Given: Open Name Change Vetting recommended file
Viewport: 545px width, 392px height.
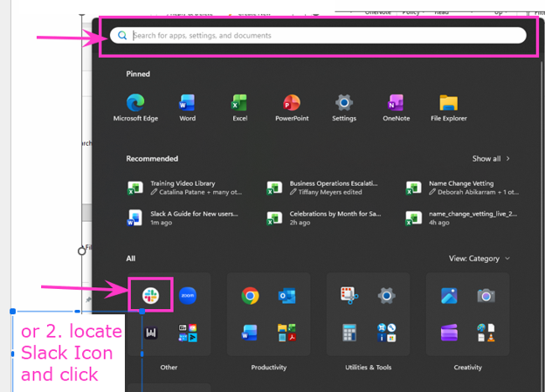Looking at the screenshot, I should tap(462, 188).
